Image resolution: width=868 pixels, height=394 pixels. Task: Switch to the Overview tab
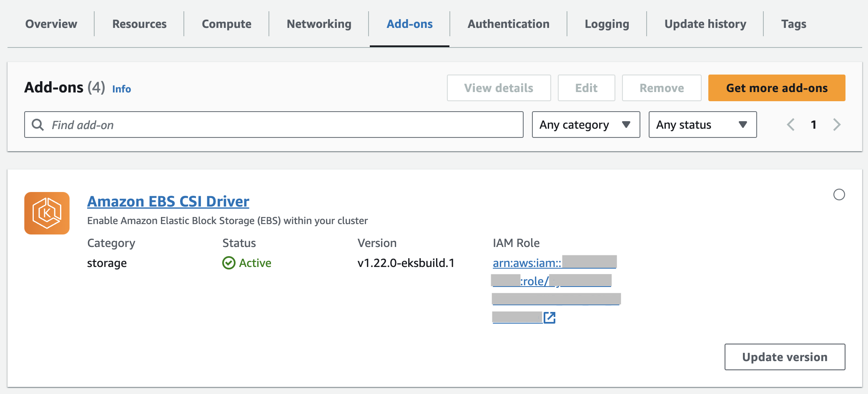51,24
